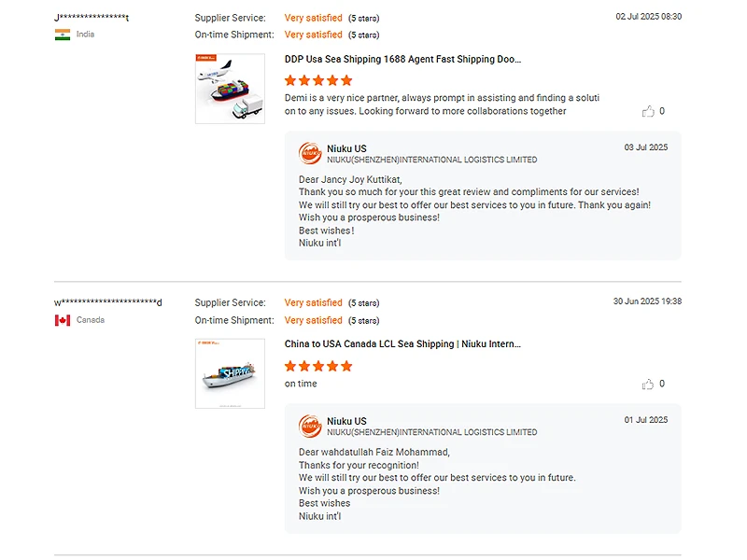The image size is (747, 560).
Task: Click NIUKU(SHENZHEN) company name in first reply
Action: 431,160
